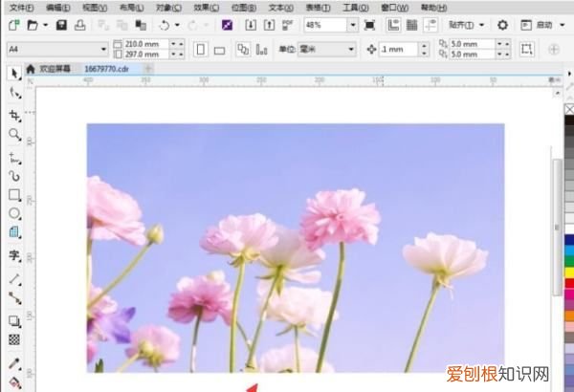Switch page to Landscape orientation
Image resolution: width=574 pixels, height=392 pixels.
point(219,50)
